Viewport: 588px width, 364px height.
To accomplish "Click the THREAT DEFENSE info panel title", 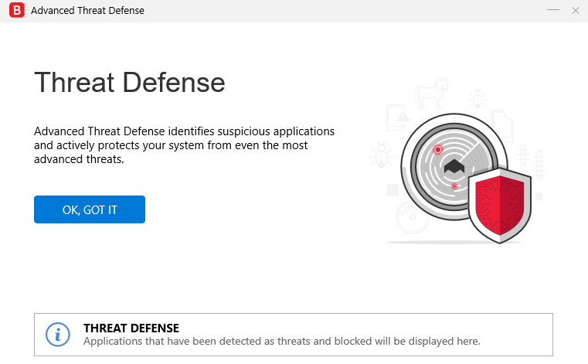I will coord(131,328).
